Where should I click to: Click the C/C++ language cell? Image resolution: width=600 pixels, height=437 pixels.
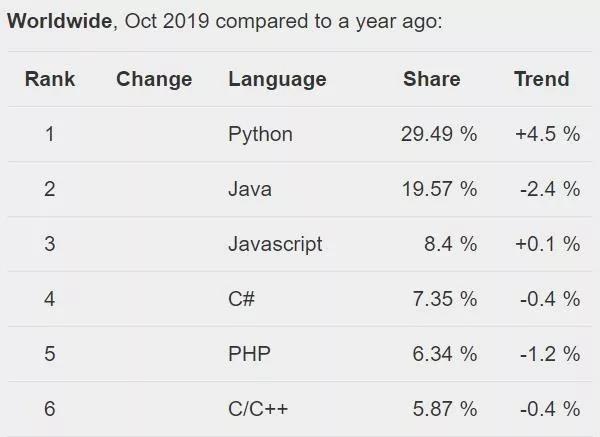coord(257,409)
